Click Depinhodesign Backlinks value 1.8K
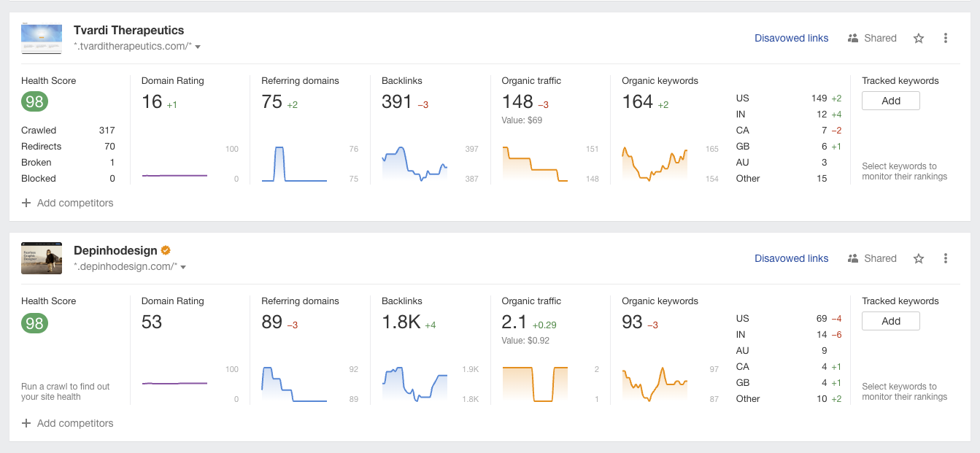The width and height of the screenshot is (980, 453). tap(401, 322)
